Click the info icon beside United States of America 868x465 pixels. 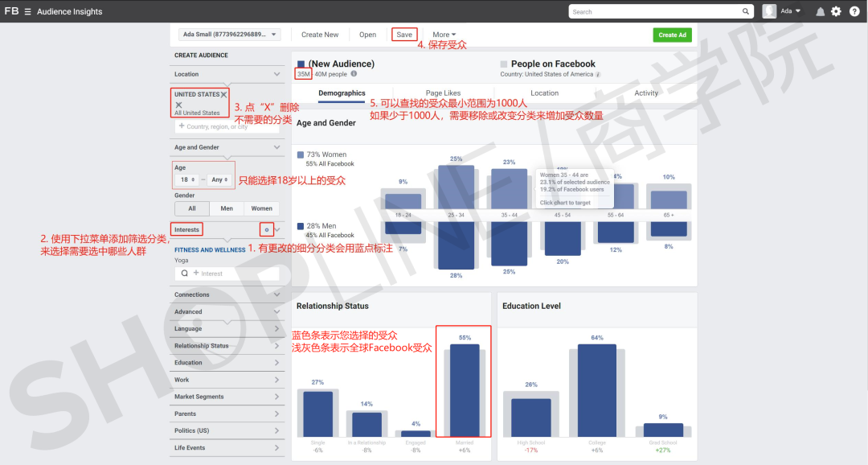(x=598, y=74)
